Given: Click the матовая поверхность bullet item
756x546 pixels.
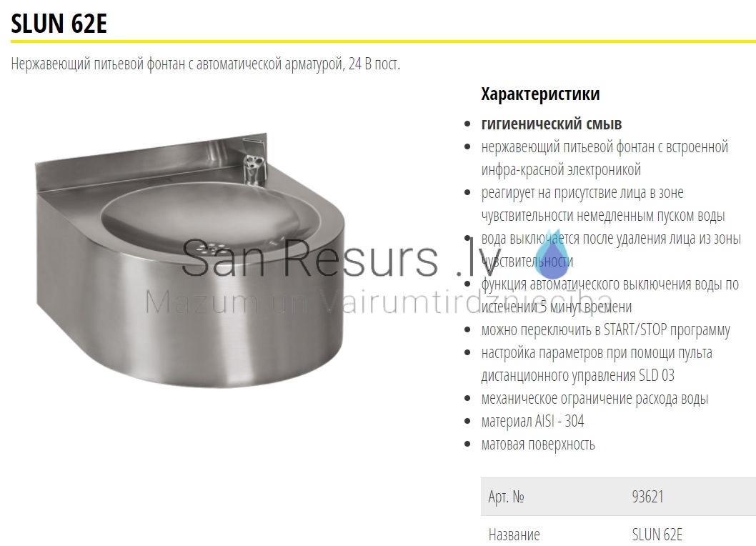Looking at the screenshot, I should pyautogui.click(x=538, y=444).
